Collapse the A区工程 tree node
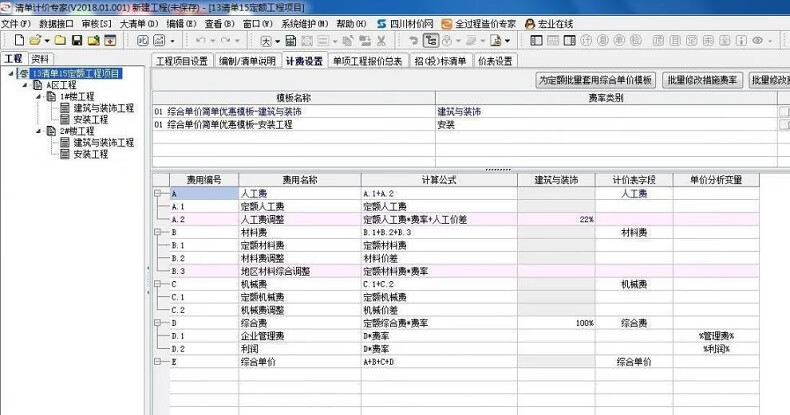 pos(25,85)
